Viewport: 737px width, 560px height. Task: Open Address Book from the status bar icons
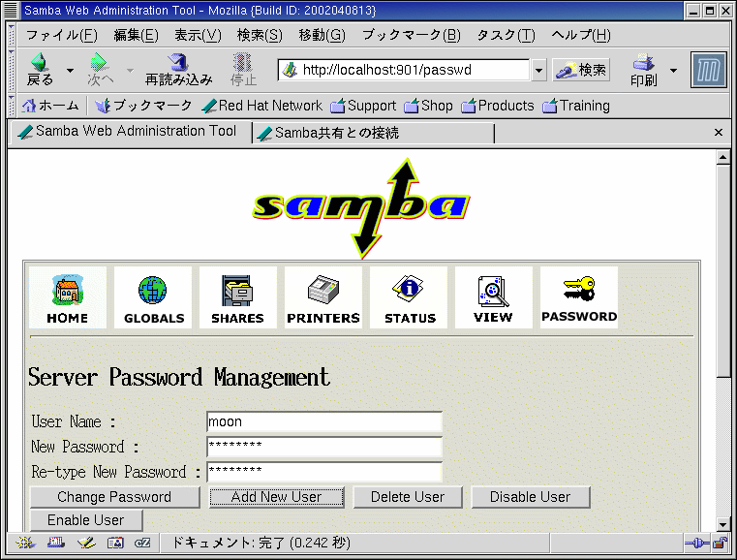tap(115, 544)
